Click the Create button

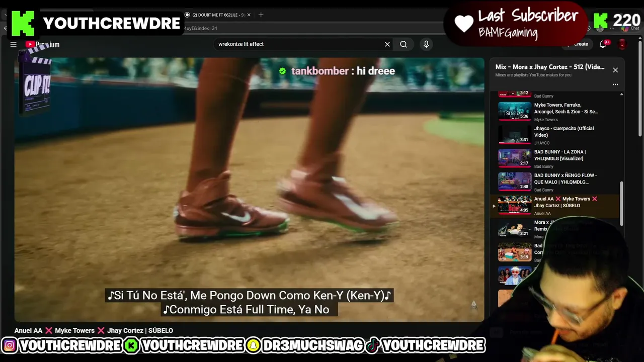pos(578,44)
